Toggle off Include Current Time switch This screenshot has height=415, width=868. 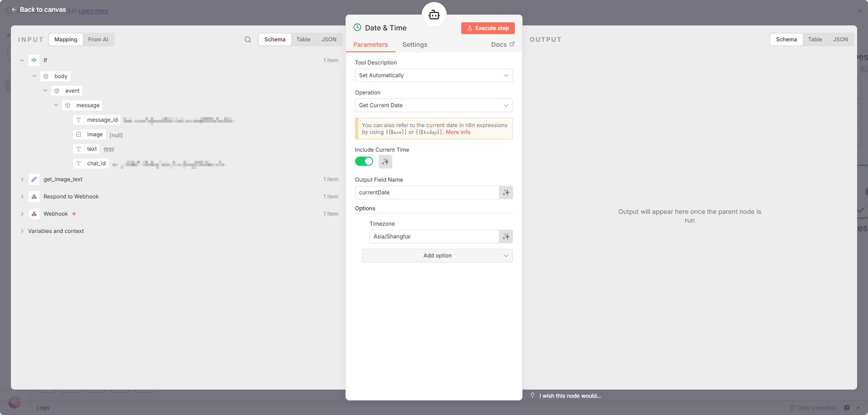364,162
